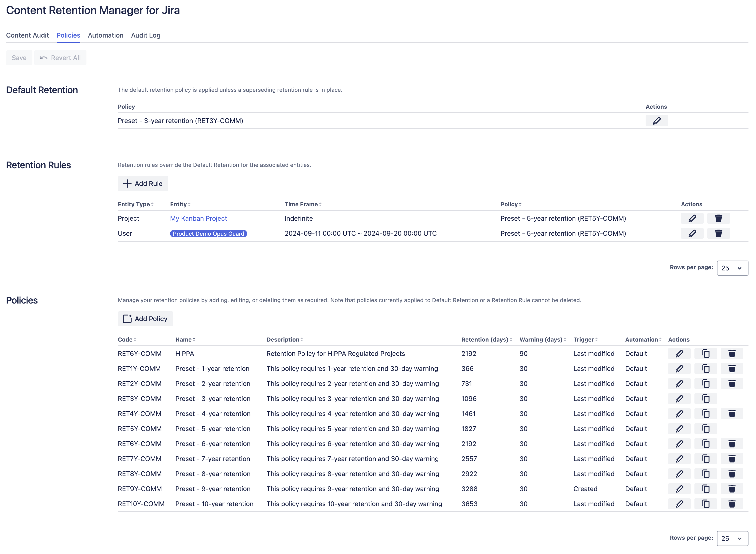Open the My Kanban Project link
Image resolution: width=756 pixels, height=554 pixels.
(x=198, y=218)
